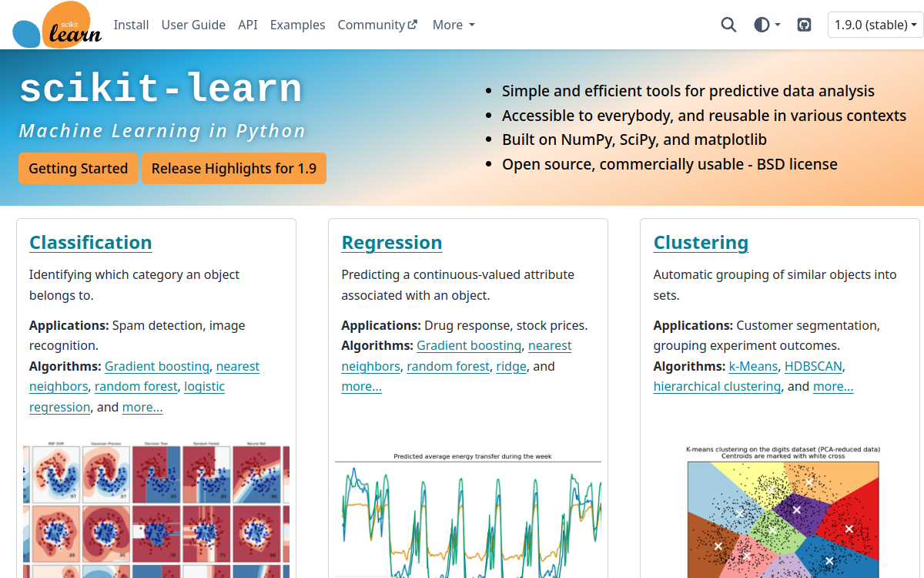The width and height of the screenshot is (924, 578).
Task: Click more... in the Clustering card
Action: click(833, 386)
